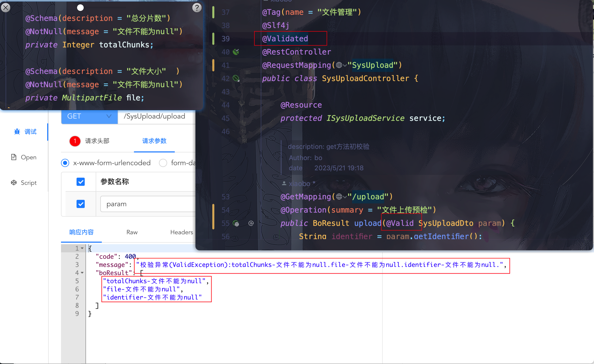
Task: Click the bug icon beside 调试
Action: tap(17, 132)
